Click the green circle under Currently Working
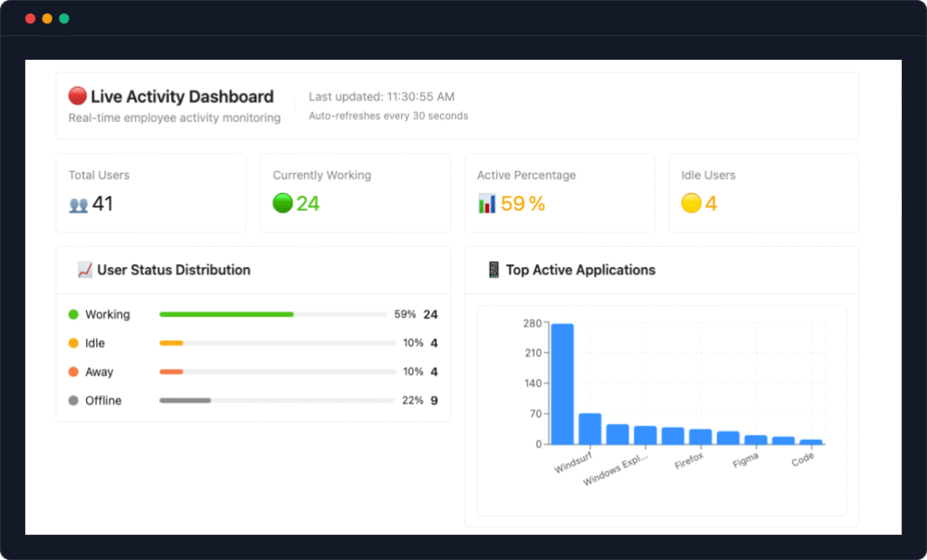Image resolution: width=927 pixels, height=560 pixels. tap(282, 204)
